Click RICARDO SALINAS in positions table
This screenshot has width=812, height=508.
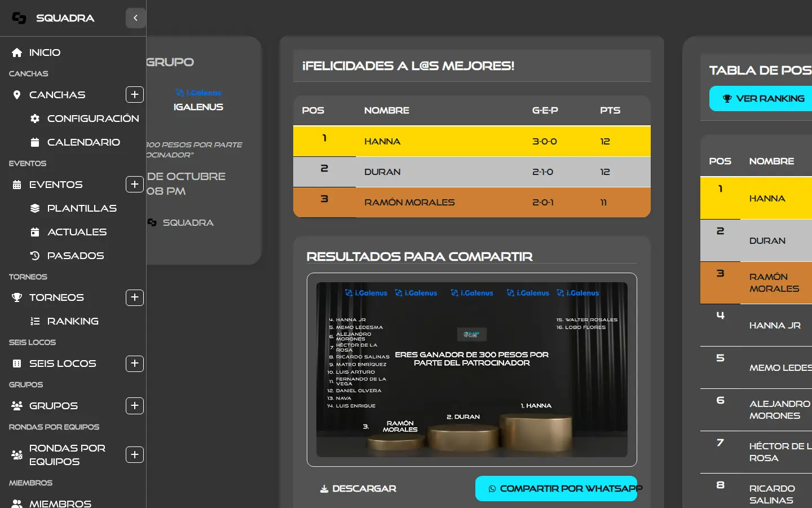(772, 494)
